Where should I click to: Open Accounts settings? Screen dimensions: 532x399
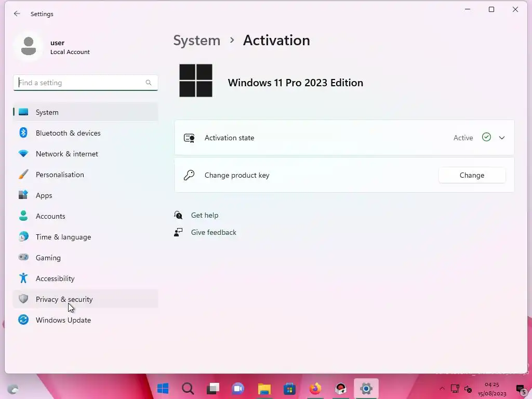86,216
